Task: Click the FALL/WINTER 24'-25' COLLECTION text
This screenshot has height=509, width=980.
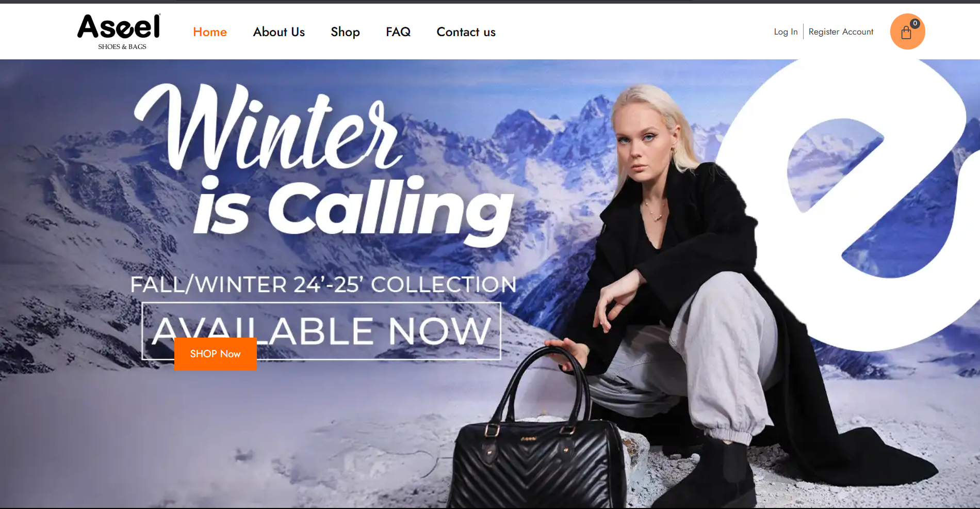Action: pyautogui.click(x=323, y=284)
